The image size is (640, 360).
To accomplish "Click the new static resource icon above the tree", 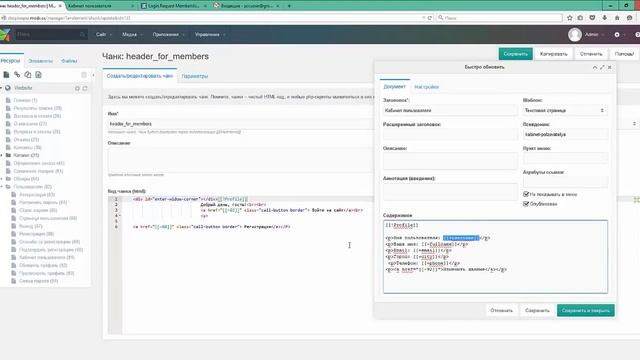I will pyautogui.click(x=38, y=75).
